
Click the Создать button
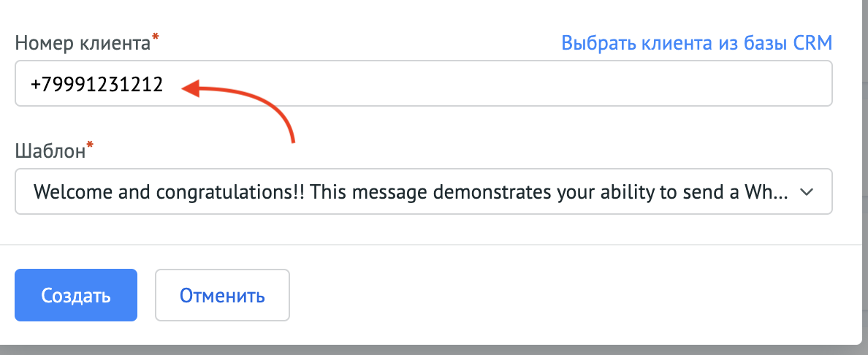[76, 295]
